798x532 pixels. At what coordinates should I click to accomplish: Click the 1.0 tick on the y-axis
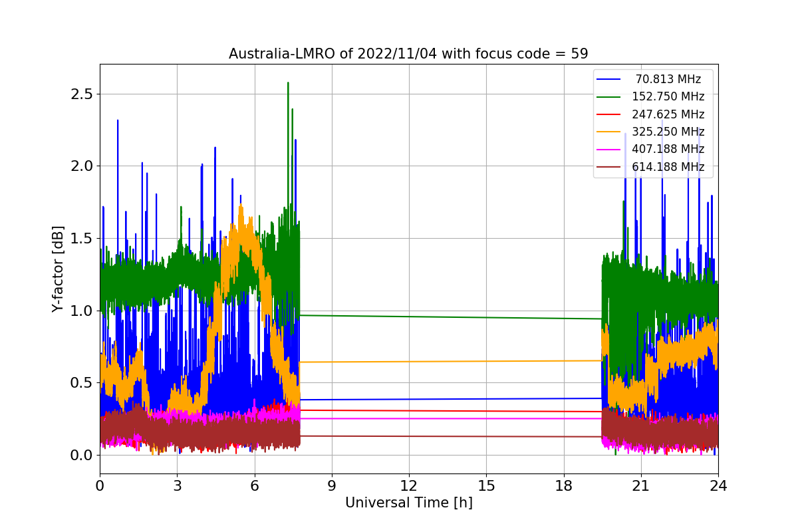81,311
